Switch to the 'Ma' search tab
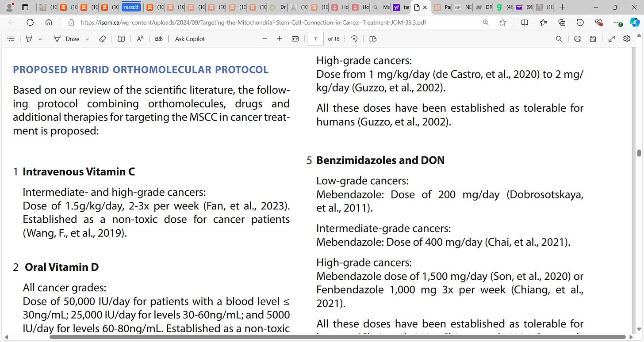Viewport: 644px width, 342px height. point(381,8)
